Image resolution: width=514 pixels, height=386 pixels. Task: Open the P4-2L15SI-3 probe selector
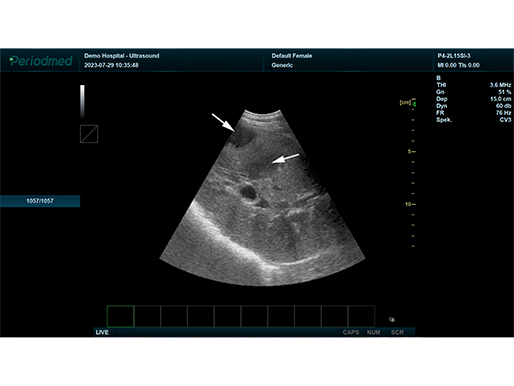[x=454, y=56]
